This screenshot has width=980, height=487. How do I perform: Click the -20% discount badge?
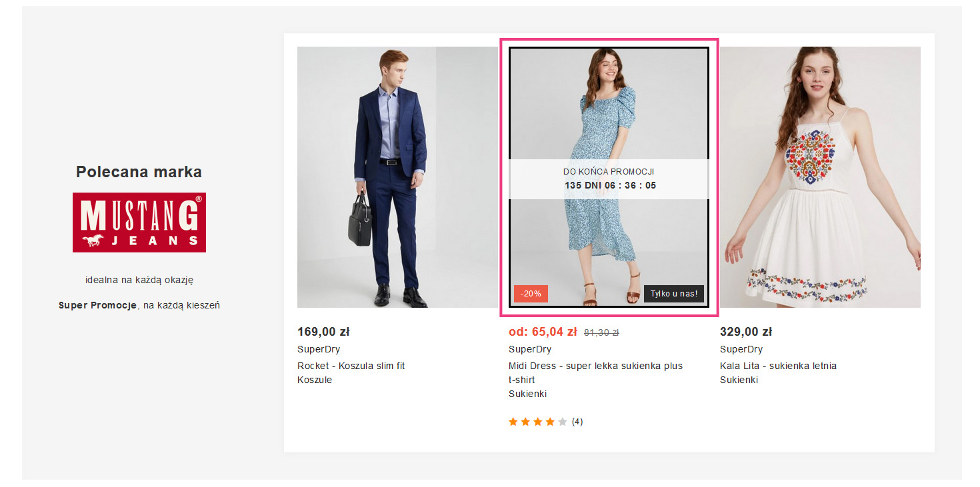click(x=531, y=294)
